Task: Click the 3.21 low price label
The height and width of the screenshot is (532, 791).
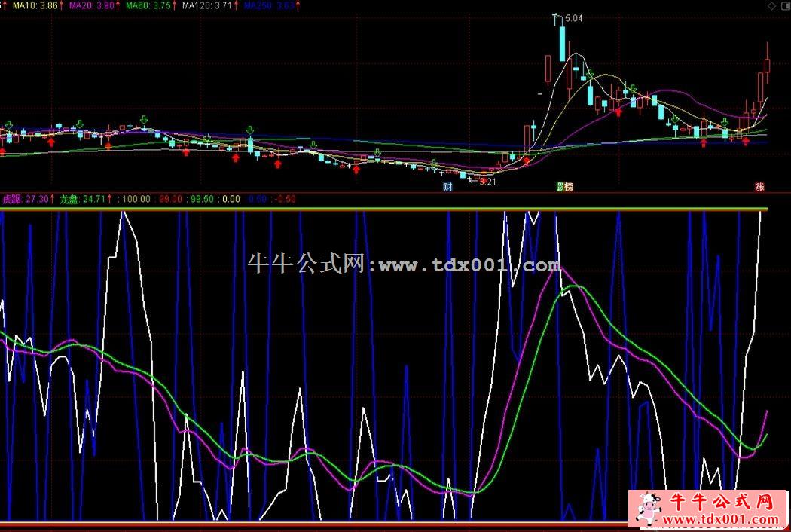Action: point(487,182)
